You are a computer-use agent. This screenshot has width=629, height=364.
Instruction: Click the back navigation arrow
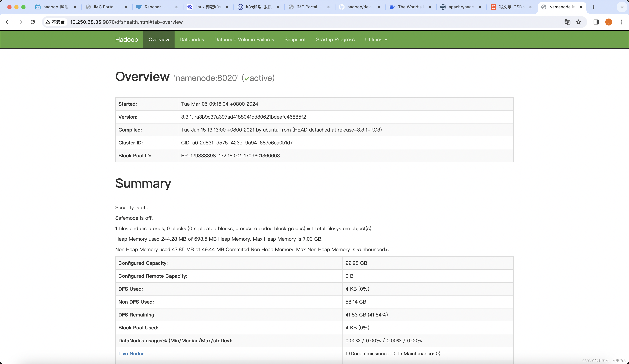tap(8, 22)
